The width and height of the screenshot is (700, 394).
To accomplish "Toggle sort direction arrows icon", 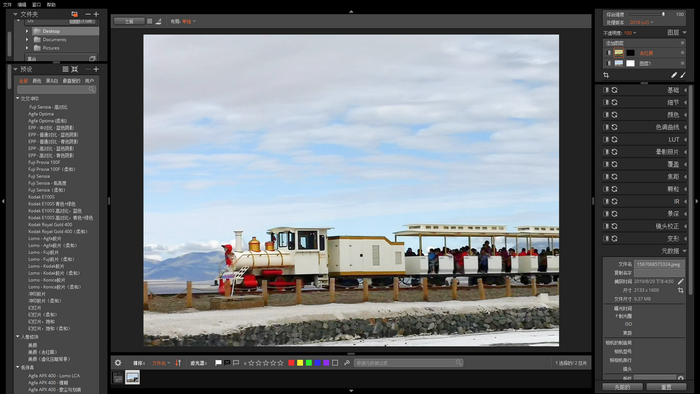I will 178,363.
